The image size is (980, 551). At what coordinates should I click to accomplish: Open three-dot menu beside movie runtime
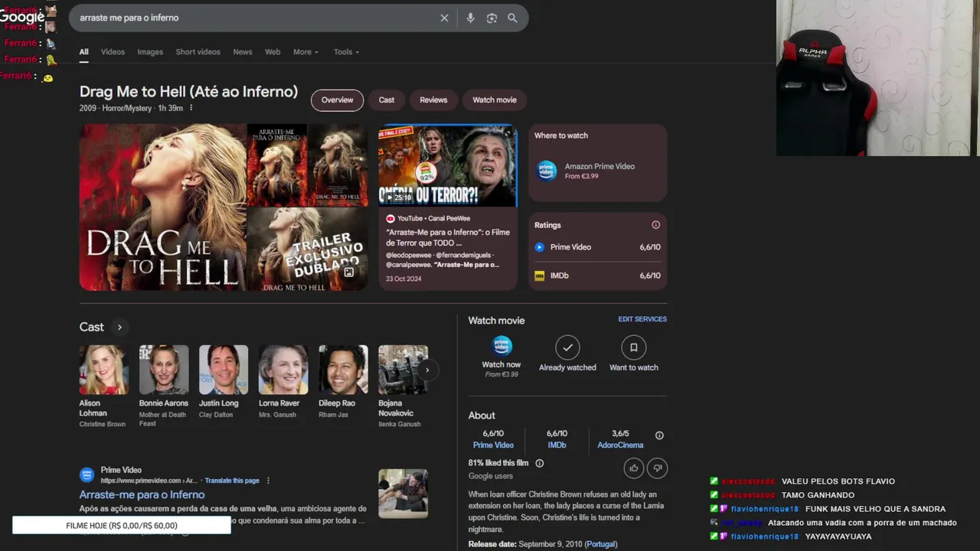pos(191,108)
